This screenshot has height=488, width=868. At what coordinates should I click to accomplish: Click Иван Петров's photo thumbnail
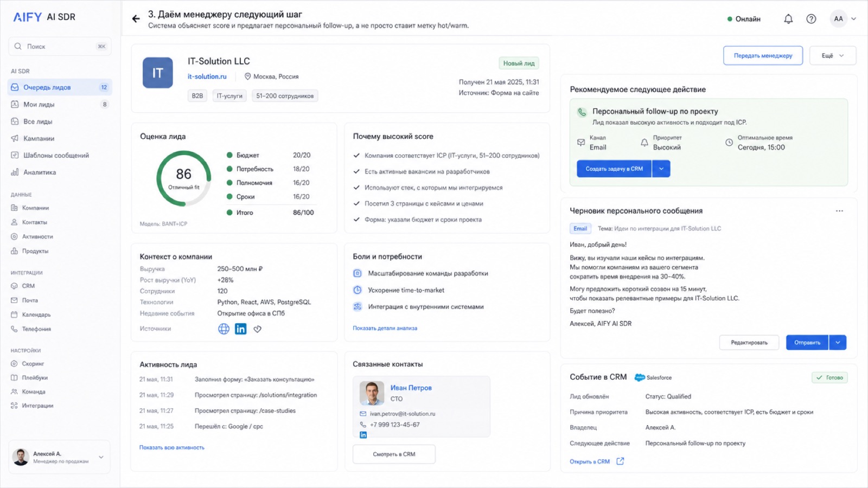(372, 393)
